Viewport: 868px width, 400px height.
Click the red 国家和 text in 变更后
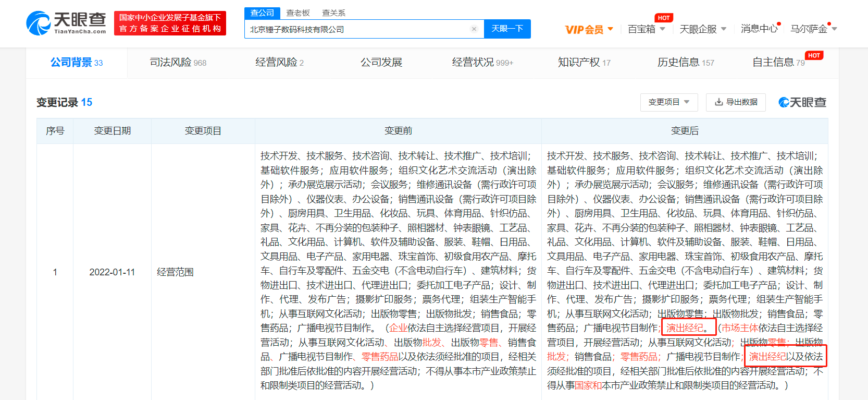(x=588, y=385)
